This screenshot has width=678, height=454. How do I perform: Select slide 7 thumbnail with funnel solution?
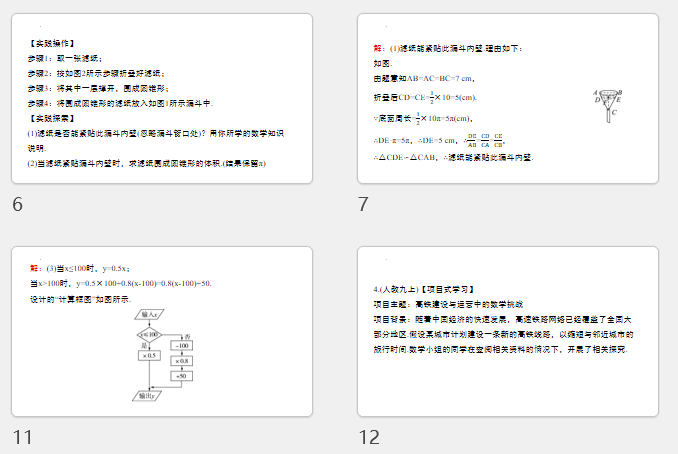pos(508,98)
